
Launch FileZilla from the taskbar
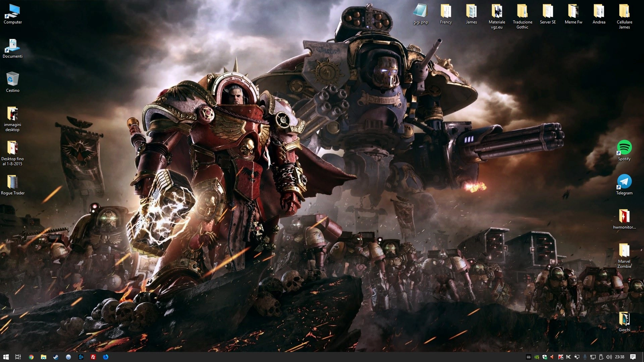tap(93, 357)
